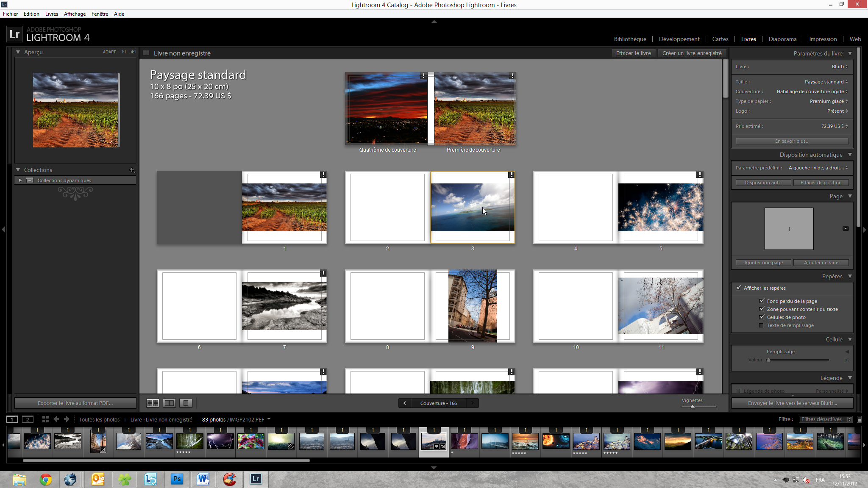Switch to single page view icon
Viewport: 868px width, 488px height.
point(186,403)
